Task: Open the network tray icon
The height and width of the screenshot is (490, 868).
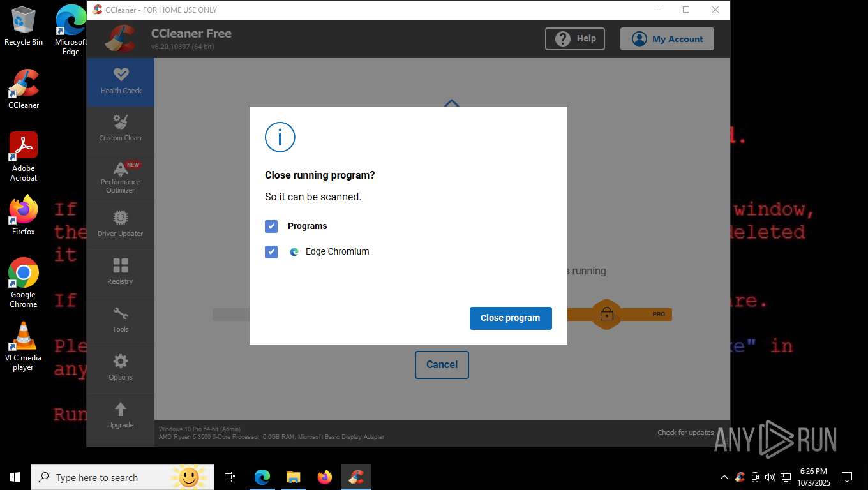Action: click(786, 477)
